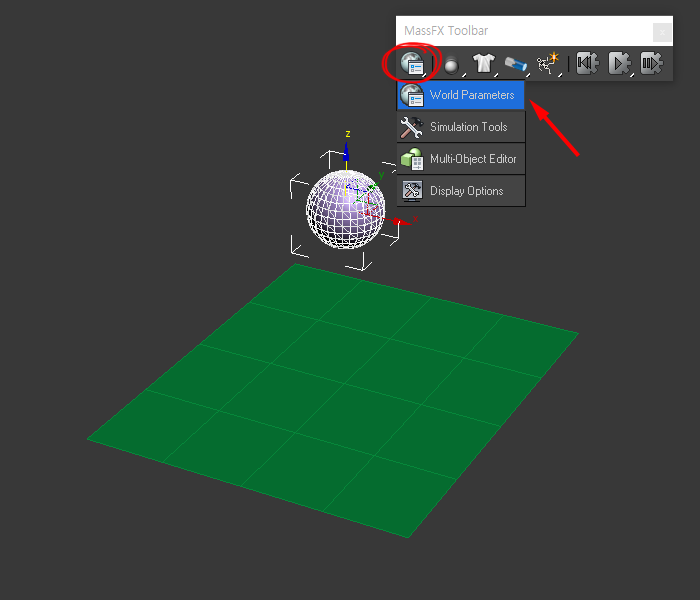This screenshot has width=700, height=600.
Task: Open Simulation Tools from the flyout
Action: (x=461, y=127)
